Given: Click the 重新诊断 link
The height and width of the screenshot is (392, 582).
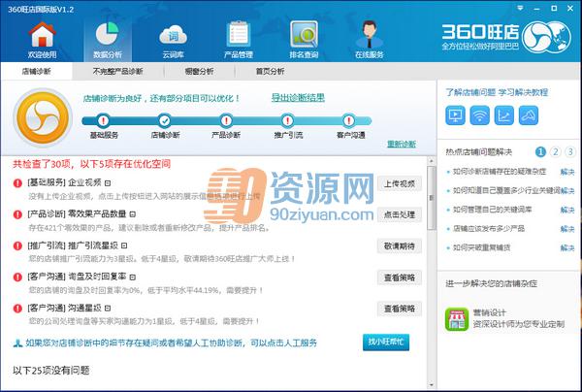Looking at the screenshot, I should tap(402, 144).
